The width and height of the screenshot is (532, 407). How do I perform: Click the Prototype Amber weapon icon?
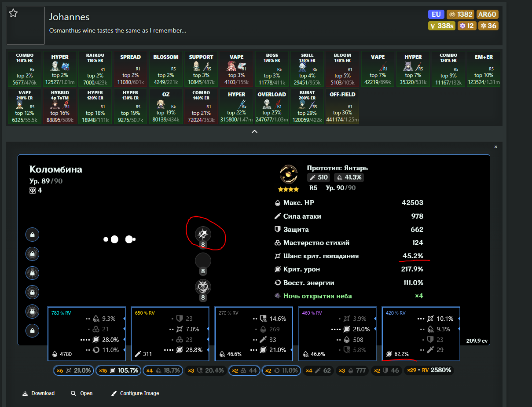289,175
